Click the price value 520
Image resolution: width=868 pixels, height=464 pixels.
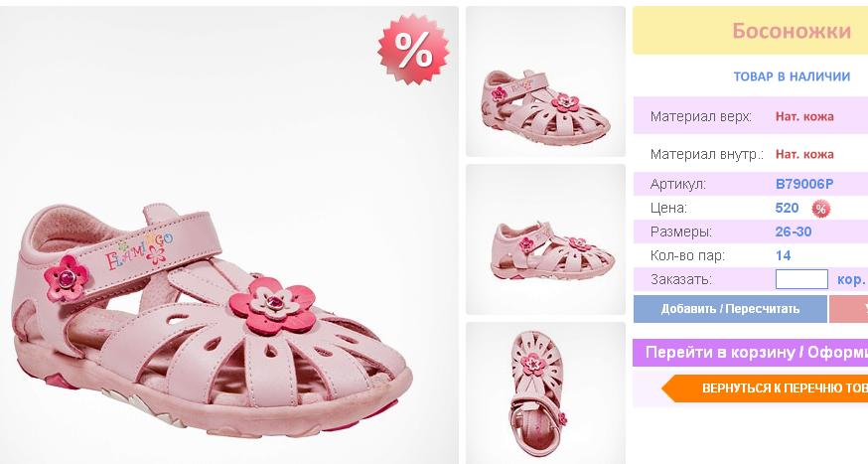pyautogui.click(x=787, y=208)
